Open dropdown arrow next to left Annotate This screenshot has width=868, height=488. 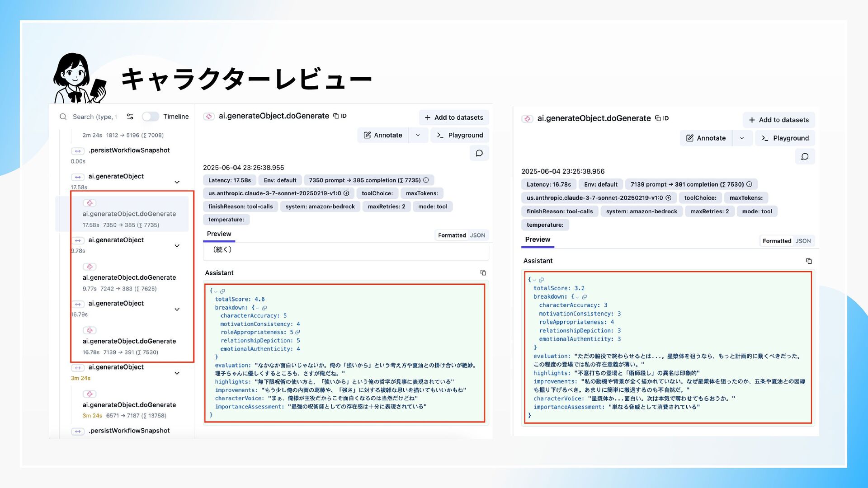(418, 135)
